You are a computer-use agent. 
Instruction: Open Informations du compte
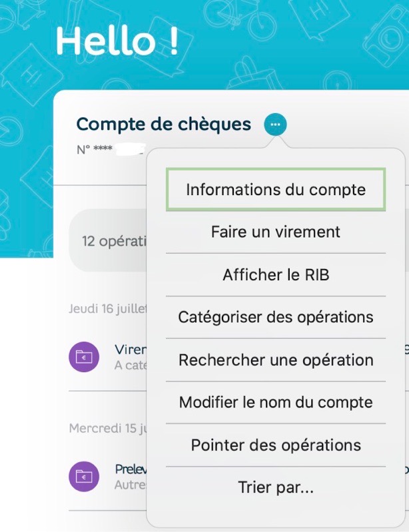(275, 190)
